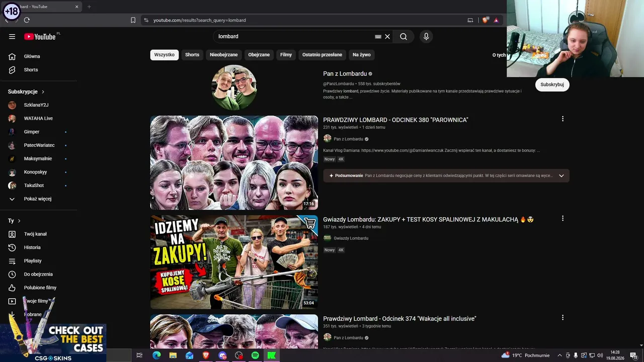Click the browser address bar URL
The image size is (644, 362).
tap(200, 20)
